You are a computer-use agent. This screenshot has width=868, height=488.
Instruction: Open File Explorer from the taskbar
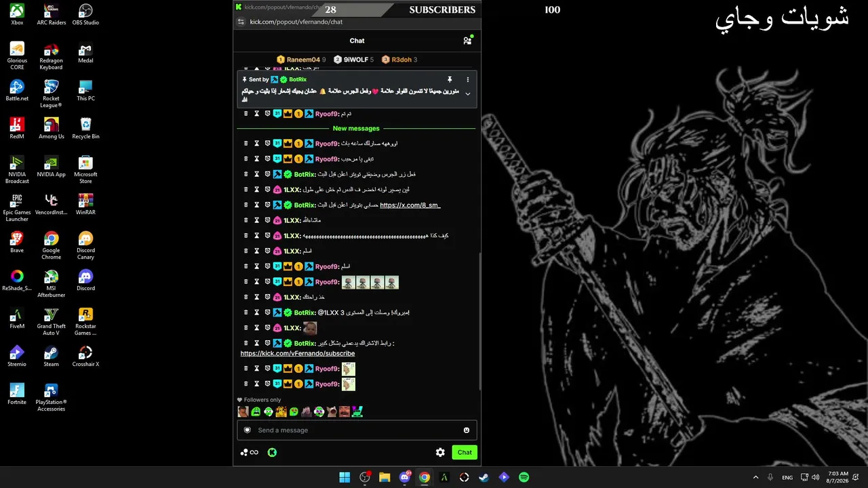tap(384, 477)
